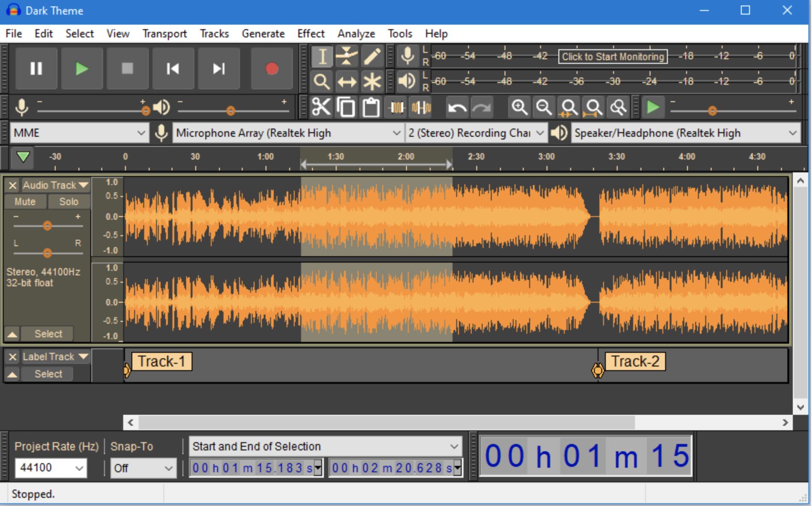812x506 pixels.
Task: Skip to Start of the project
Action: pyautogui.click(x=173, y=68)
